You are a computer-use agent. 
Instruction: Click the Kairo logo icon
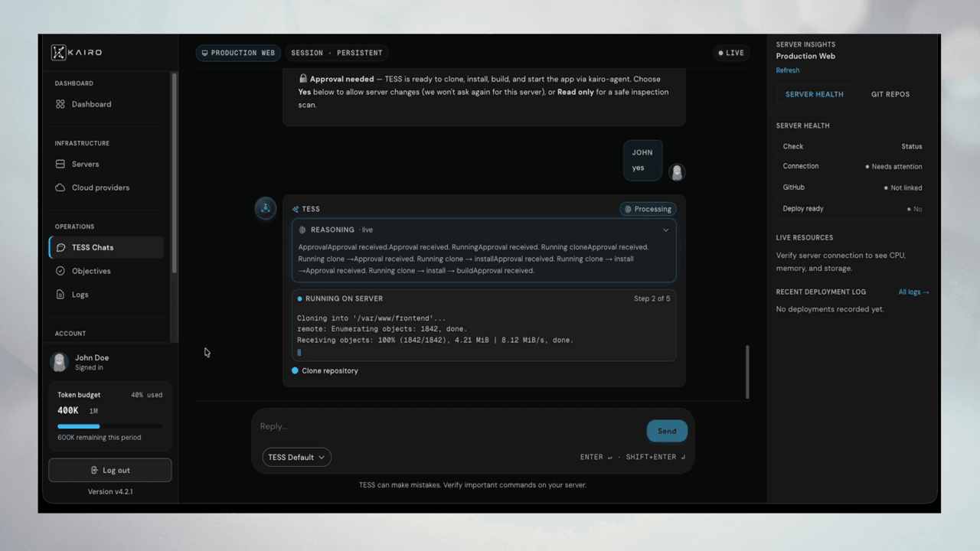(x=58, y=53)
